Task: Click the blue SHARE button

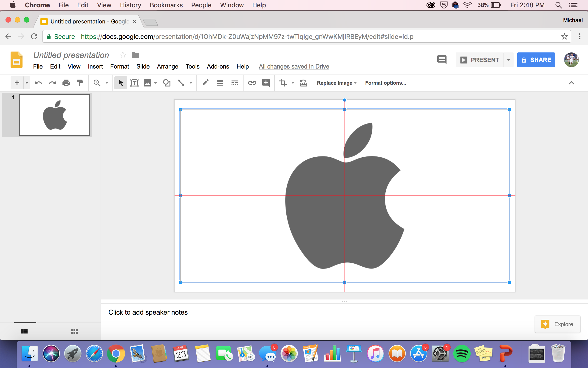Action: [536, 60]
